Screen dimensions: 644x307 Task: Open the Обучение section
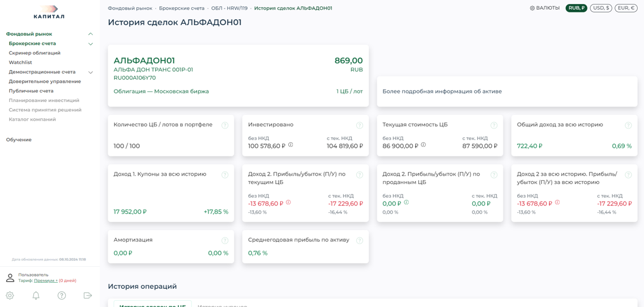[19, 140]
